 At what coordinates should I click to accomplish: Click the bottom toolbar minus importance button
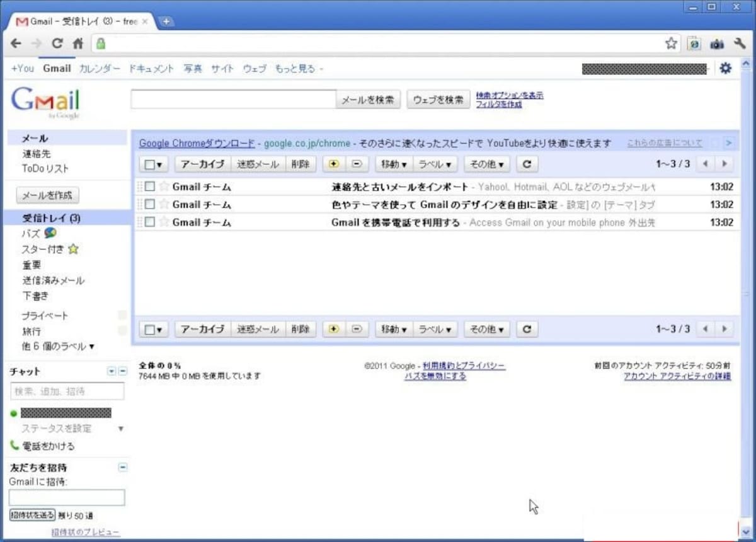[357, 329]
